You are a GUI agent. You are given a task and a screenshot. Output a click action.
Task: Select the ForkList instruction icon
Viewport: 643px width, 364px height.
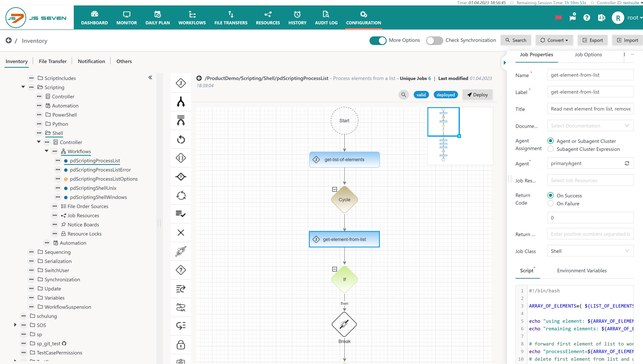click(181, 120)
